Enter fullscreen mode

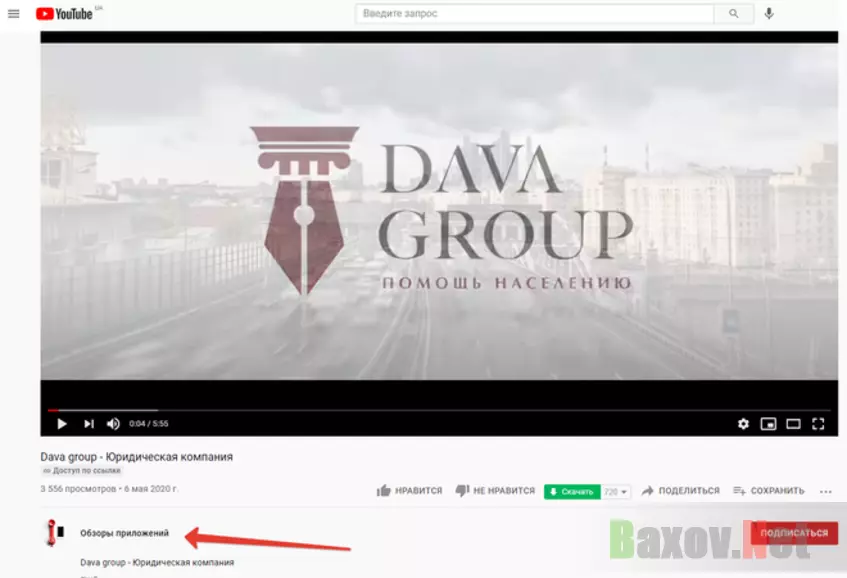pos(818,423)
